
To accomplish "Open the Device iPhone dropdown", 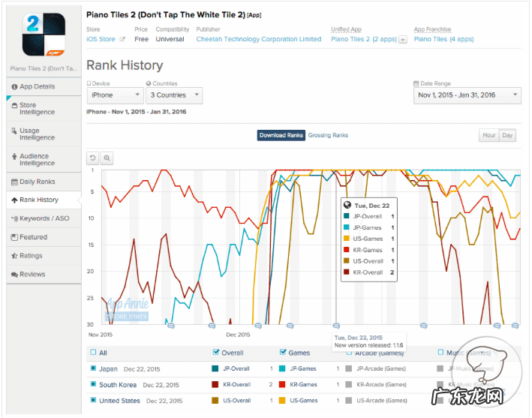I will (x=115, y=95).
